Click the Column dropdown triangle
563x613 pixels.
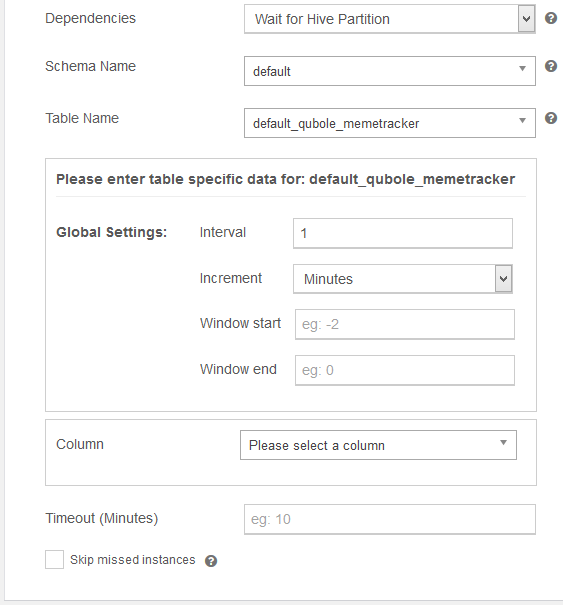click(504, 443)
